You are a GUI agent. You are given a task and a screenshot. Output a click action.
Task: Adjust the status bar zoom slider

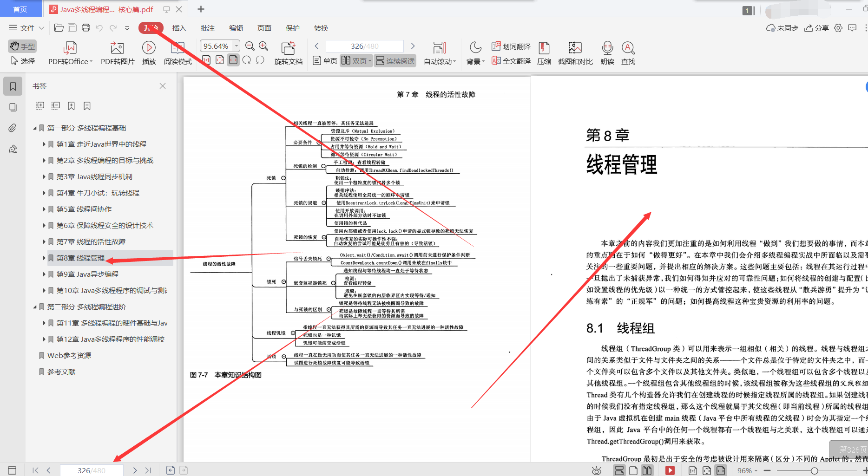(x=814, y=470)
